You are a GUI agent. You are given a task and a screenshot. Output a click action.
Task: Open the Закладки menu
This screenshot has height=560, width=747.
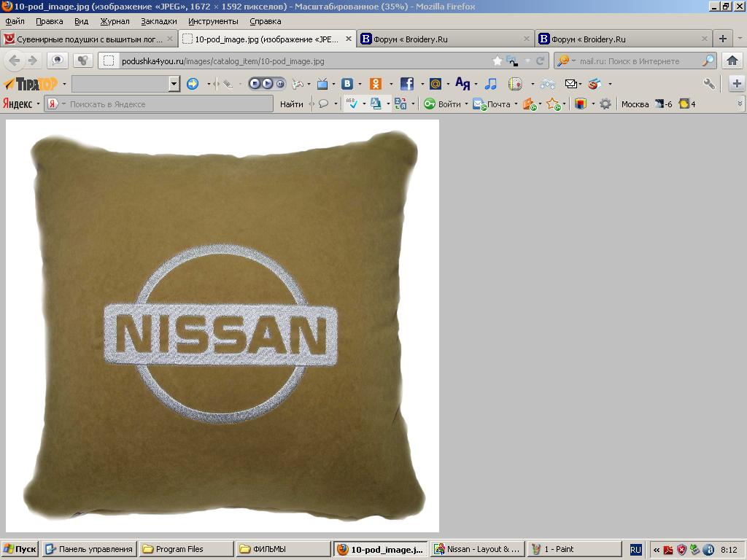(x=158, y=21)
